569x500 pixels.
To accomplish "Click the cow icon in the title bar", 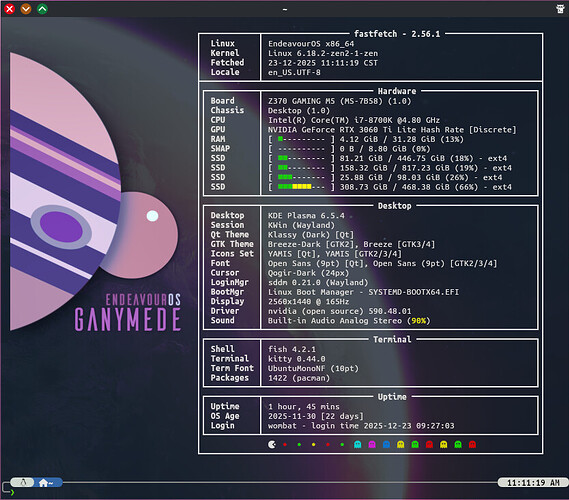I will coord(560,9).
